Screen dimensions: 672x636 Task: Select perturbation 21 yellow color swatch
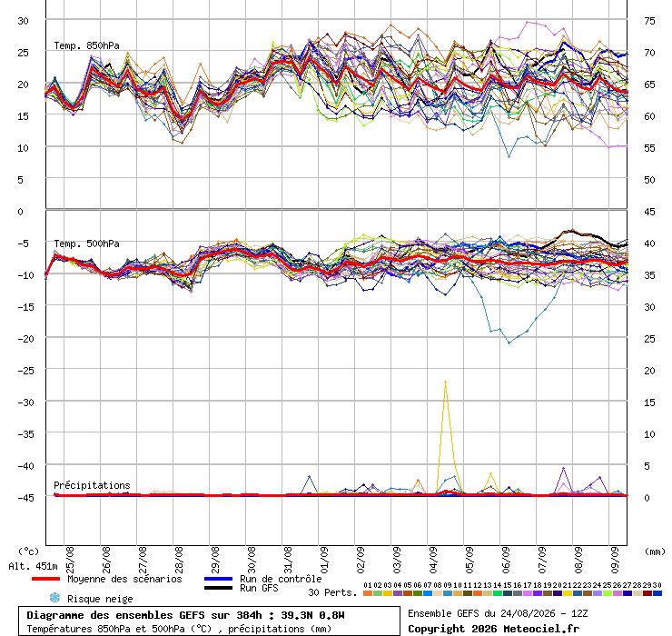(568, 593)
